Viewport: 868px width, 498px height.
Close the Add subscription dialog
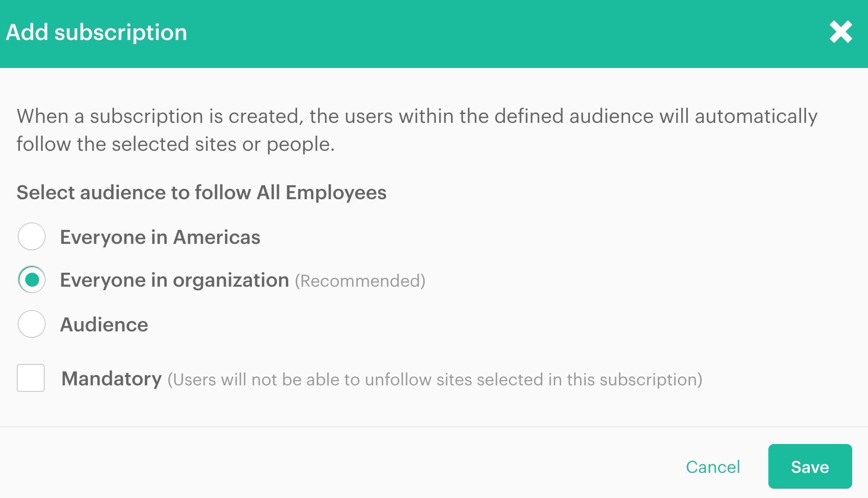[x=841, y=32]
